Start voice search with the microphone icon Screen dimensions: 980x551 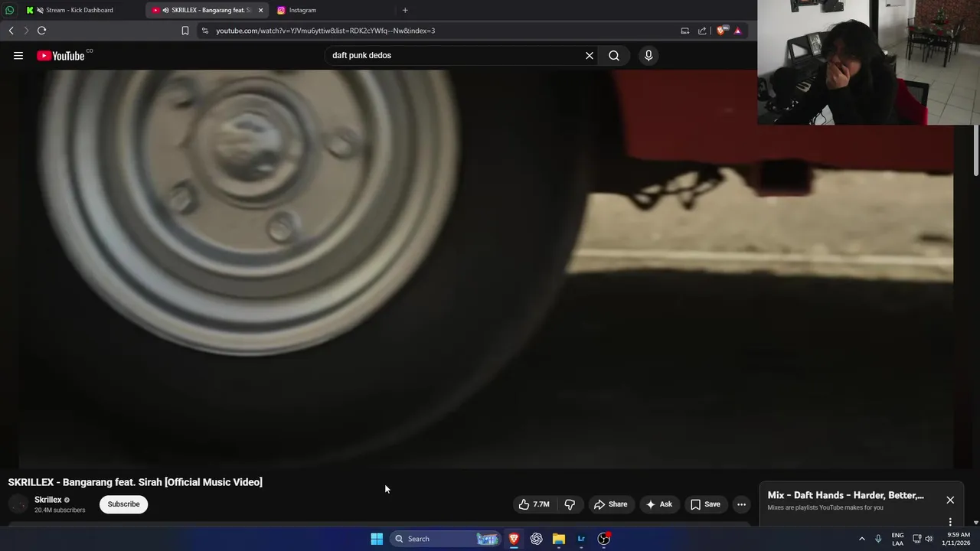tap(648, 56)
